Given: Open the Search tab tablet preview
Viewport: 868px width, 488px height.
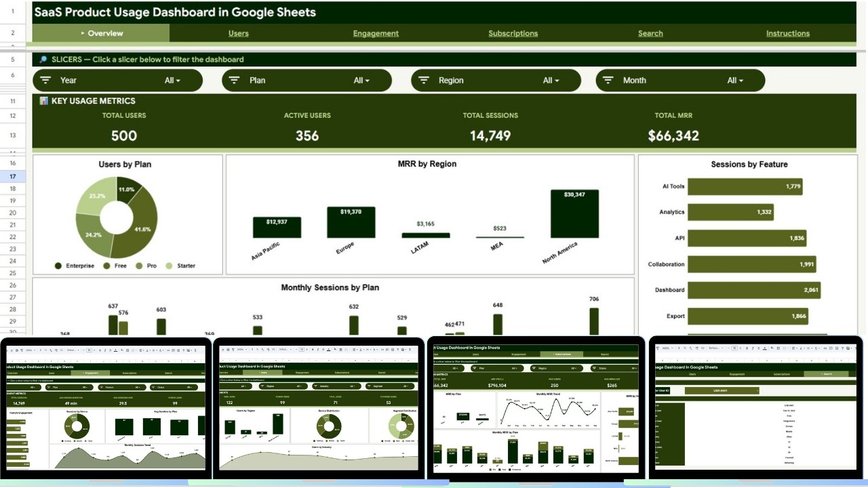Looking at the screenshot, I should click(x=756, y=407).
